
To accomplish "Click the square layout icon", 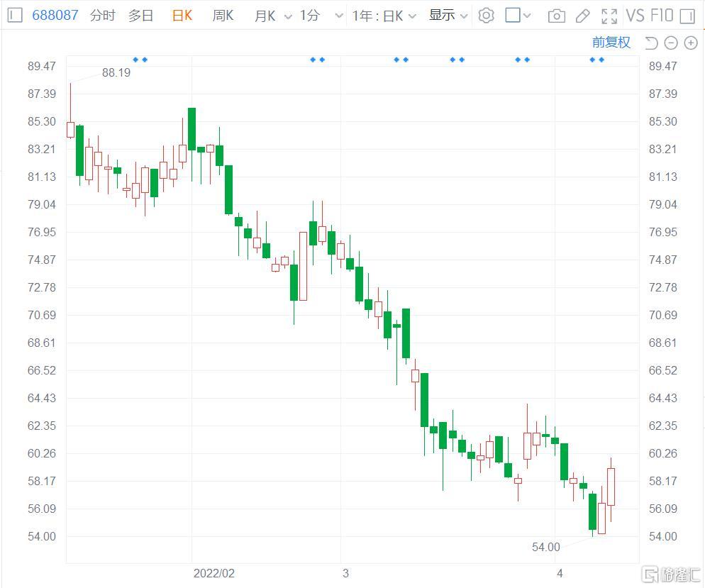I will 513,16.
